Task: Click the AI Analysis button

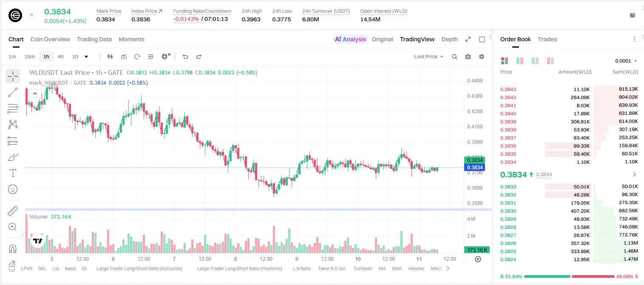Action: 350,39
